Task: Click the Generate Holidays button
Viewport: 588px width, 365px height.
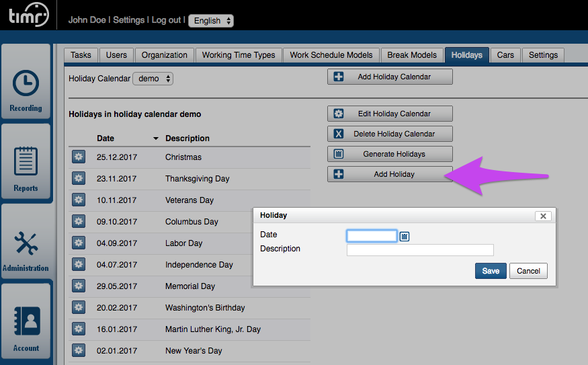Action: [390, 154]
